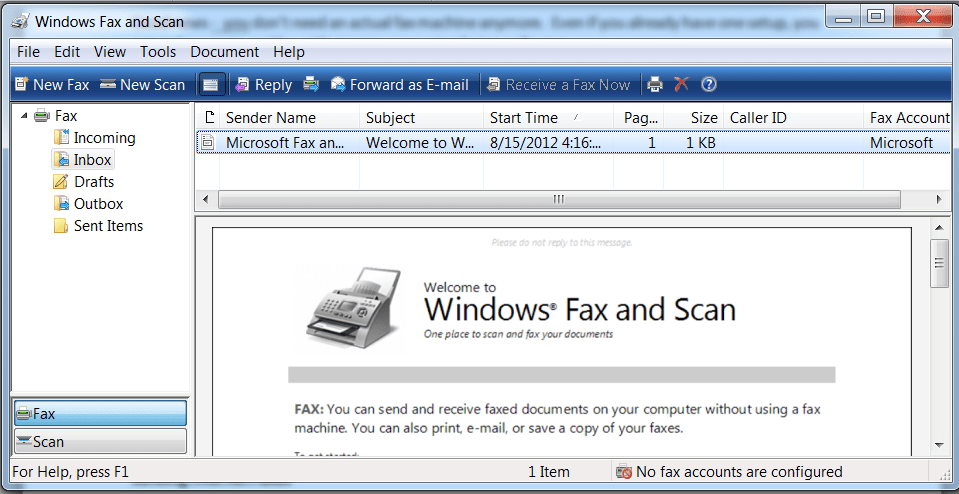Open the File menu
Viewport: 959px width, 494px height.
pos(28,52)
